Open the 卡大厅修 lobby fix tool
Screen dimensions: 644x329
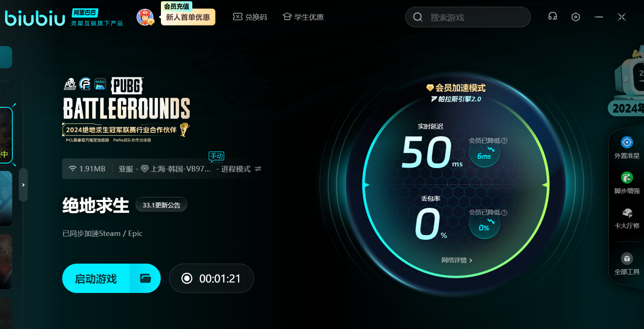click(627, 218)
